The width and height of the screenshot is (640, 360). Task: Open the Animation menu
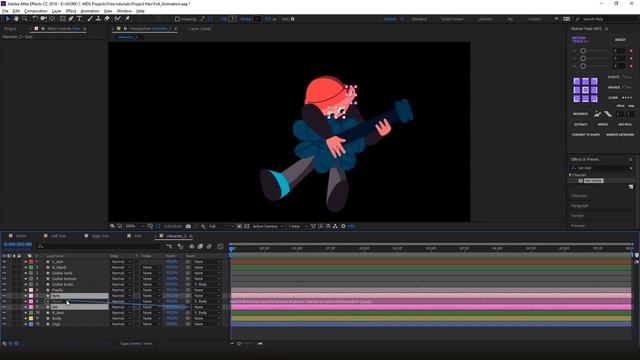tap(90, 11)
